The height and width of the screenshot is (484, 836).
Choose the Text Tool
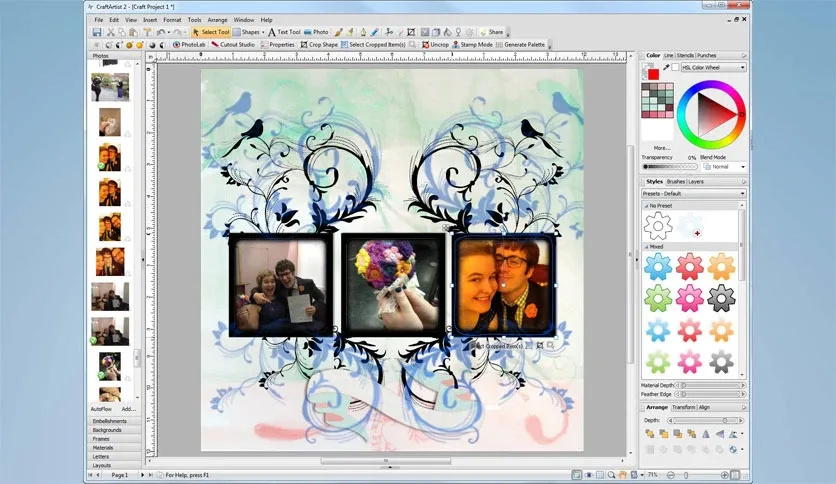tap(285, 32)
